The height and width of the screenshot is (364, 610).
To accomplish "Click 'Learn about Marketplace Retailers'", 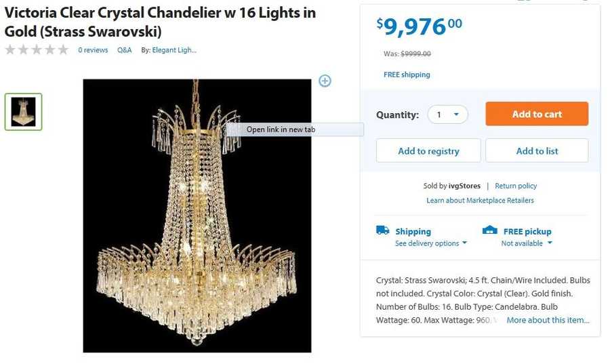I will pyautogui.click(x=480, y=201).
